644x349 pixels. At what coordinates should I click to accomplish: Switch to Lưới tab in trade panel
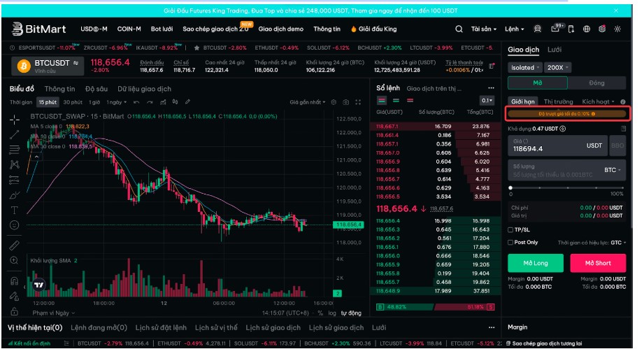click(x=554, y=49)
